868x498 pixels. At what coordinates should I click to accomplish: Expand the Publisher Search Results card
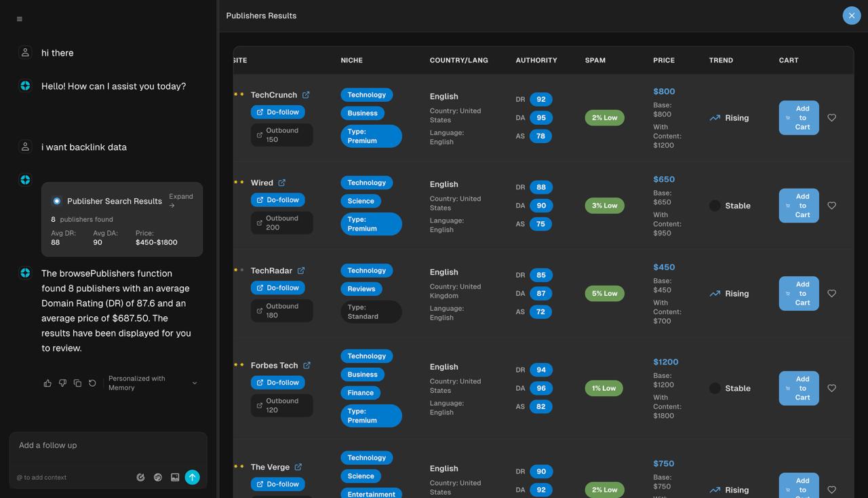tap(180, 200)
